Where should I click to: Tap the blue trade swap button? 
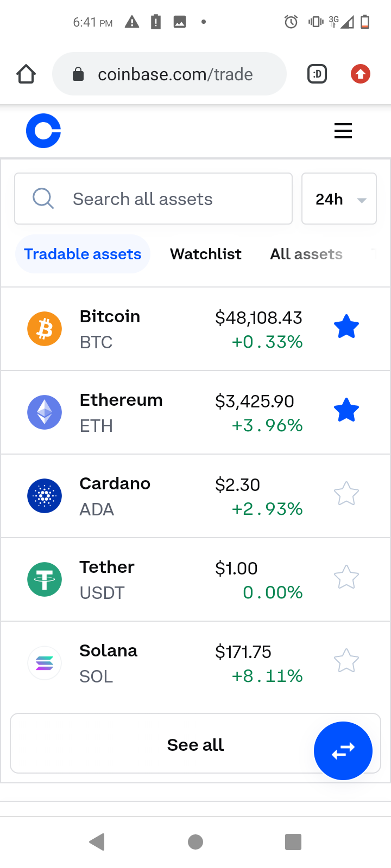pos(343,751)
